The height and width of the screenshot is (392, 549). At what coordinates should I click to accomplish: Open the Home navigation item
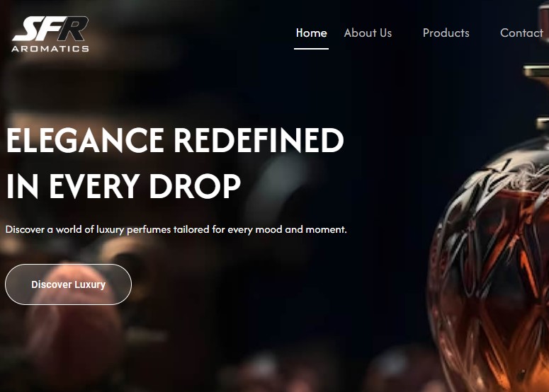311,33
